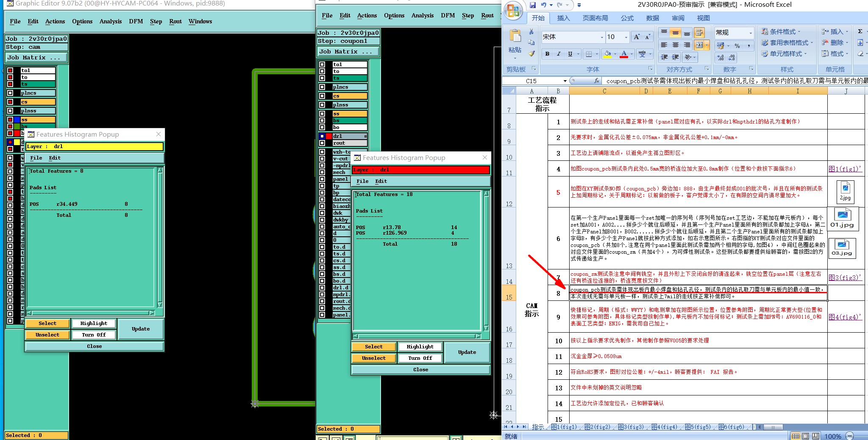This screenshot has height=440, width=868.
Task: Click the decrease decimal icon
Action: pos(732,57)
